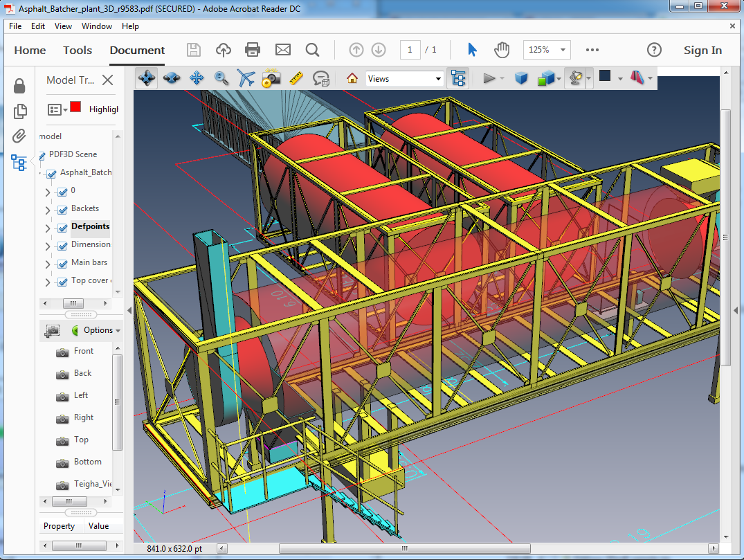Uncheck the Backets layer checkbox
The image size is (744, 560).
(62, 210)
